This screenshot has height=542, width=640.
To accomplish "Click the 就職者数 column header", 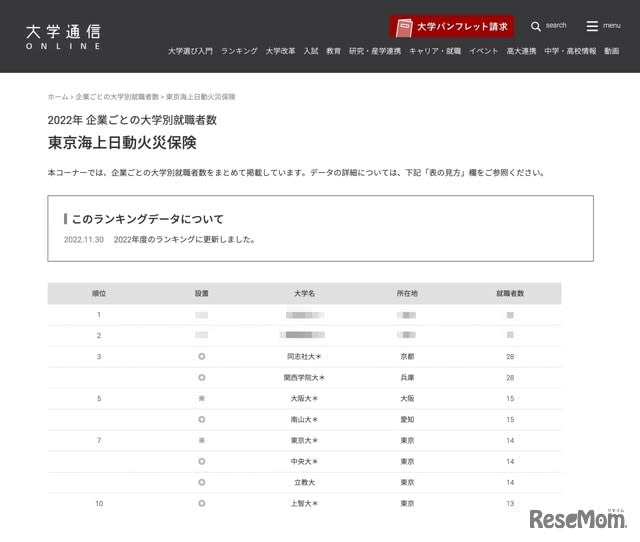I will point(510,293).
